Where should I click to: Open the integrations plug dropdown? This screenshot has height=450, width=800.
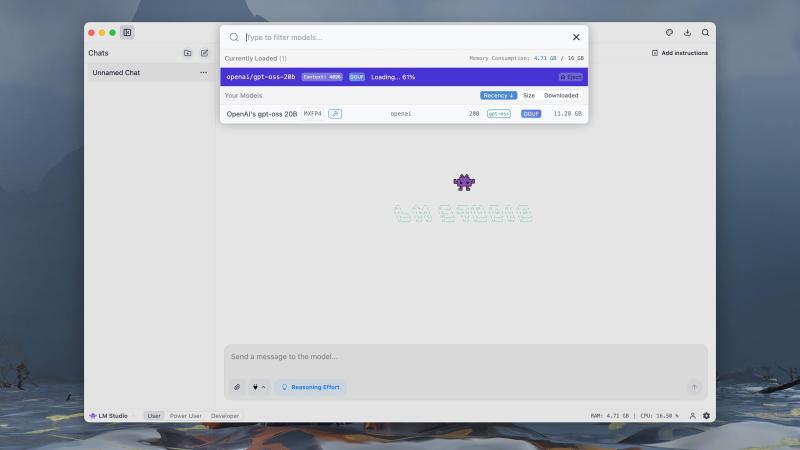(x=259, y=387)
